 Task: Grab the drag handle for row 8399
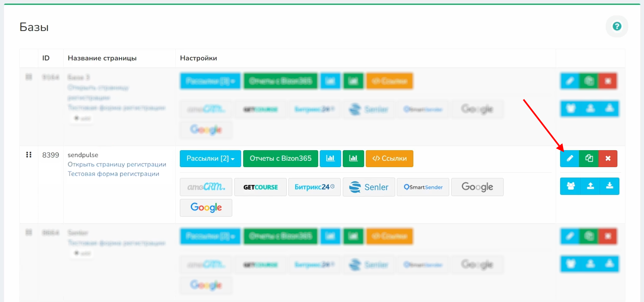coord(29,155)
